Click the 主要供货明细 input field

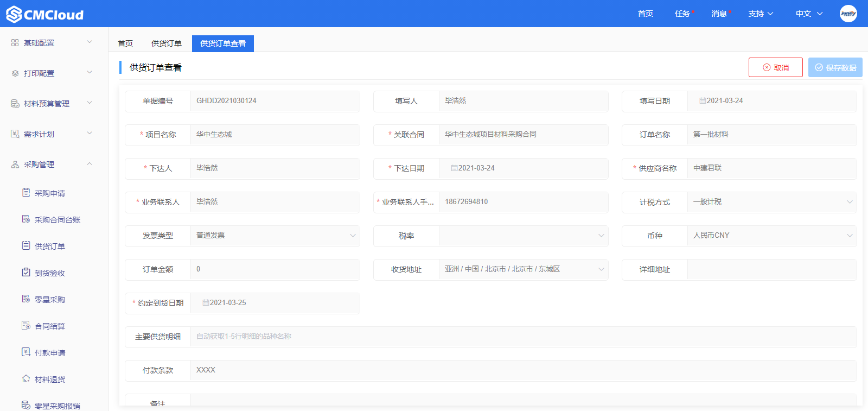tap(524, 337)
